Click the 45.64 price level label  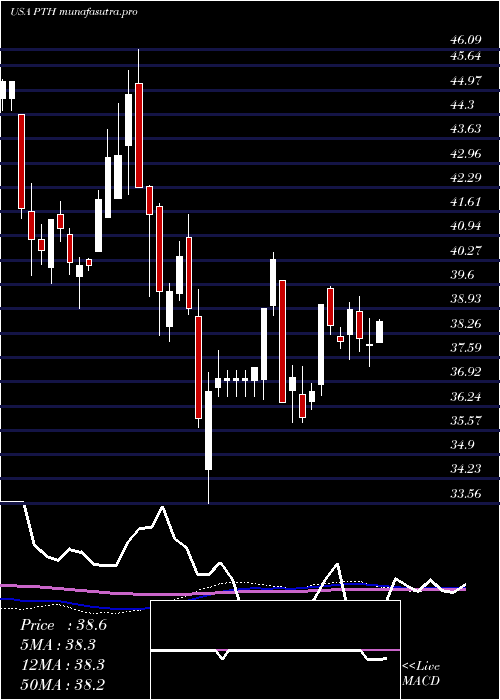465,56
